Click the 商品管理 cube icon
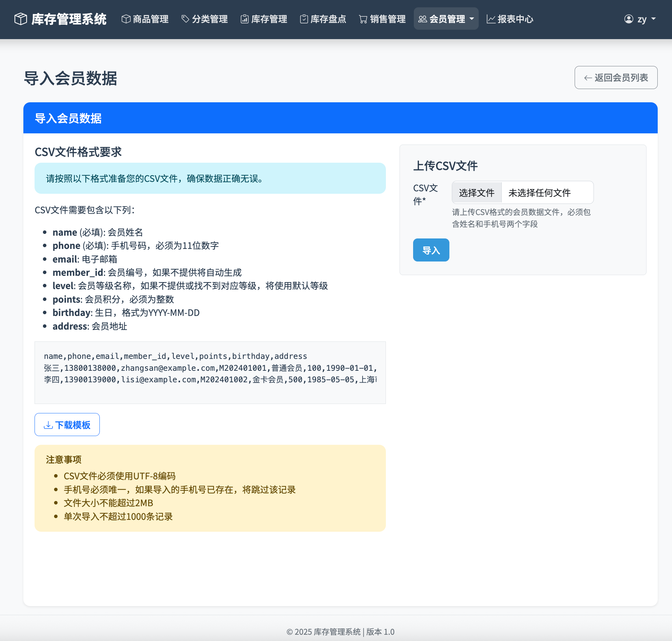Screen dimensions: 672x641 (126, 19)
